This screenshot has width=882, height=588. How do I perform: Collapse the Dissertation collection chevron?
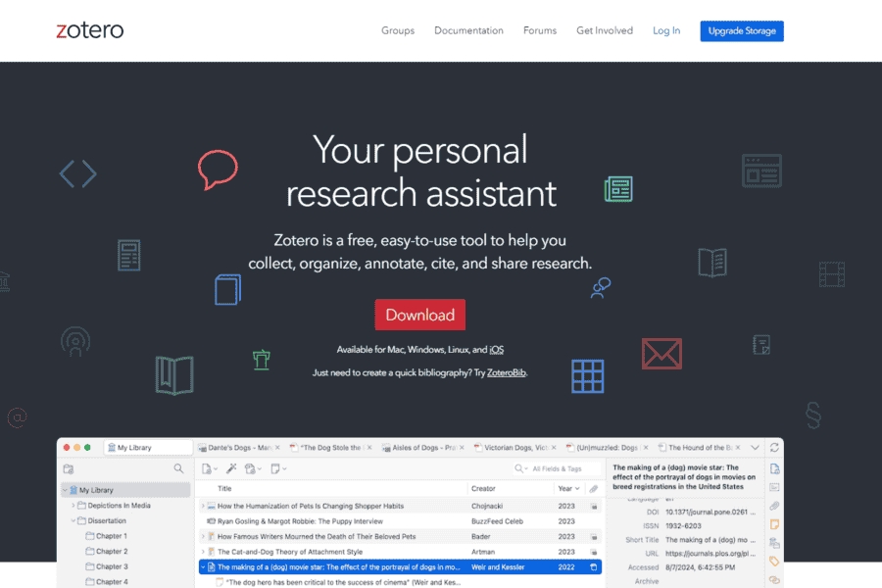tap(73, 520)
